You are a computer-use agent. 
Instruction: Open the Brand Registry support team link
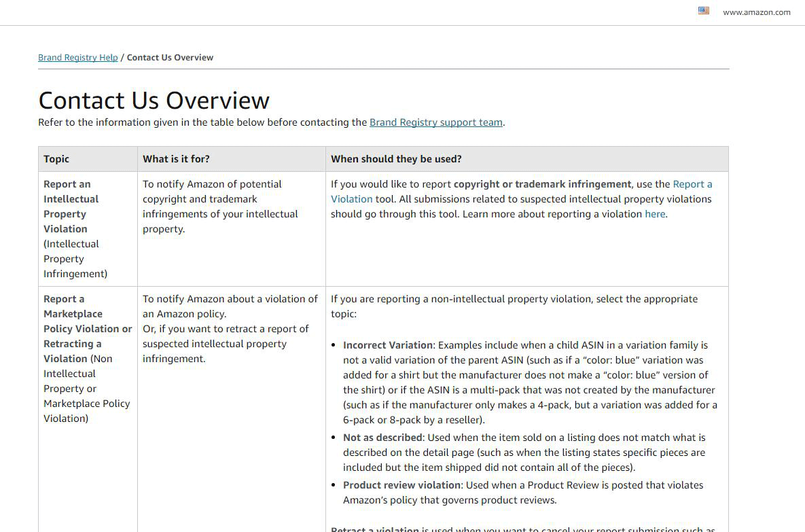(x=435, y=123)
